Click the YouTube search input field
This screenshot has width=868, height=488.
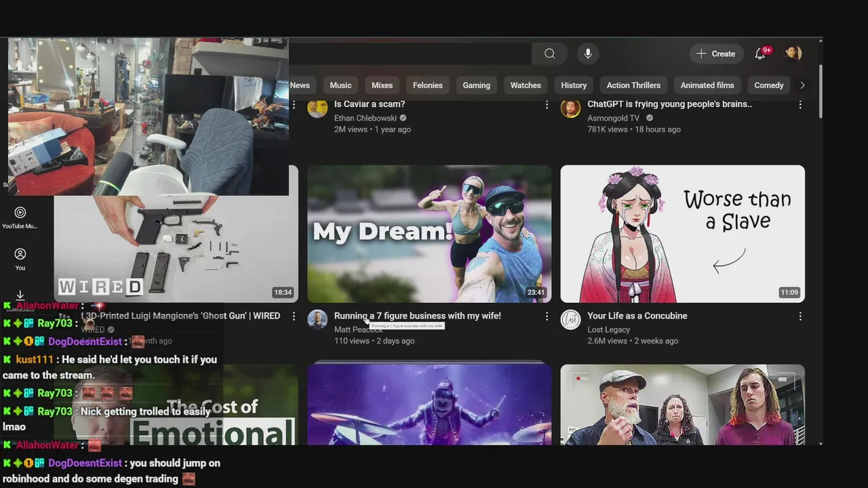coord(410,54)
